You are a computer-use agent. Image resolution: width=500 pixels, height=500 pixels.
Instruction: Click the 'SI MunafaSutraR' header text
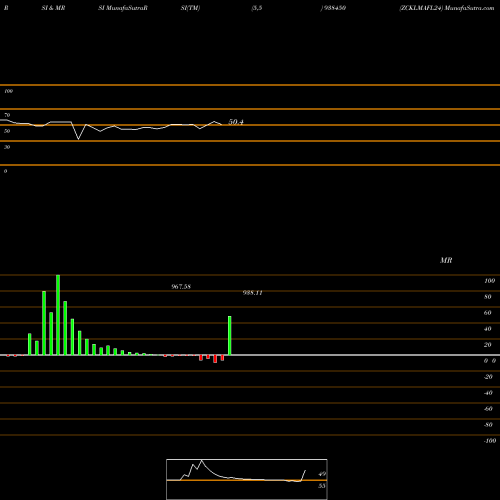click(x=123, y=8)
